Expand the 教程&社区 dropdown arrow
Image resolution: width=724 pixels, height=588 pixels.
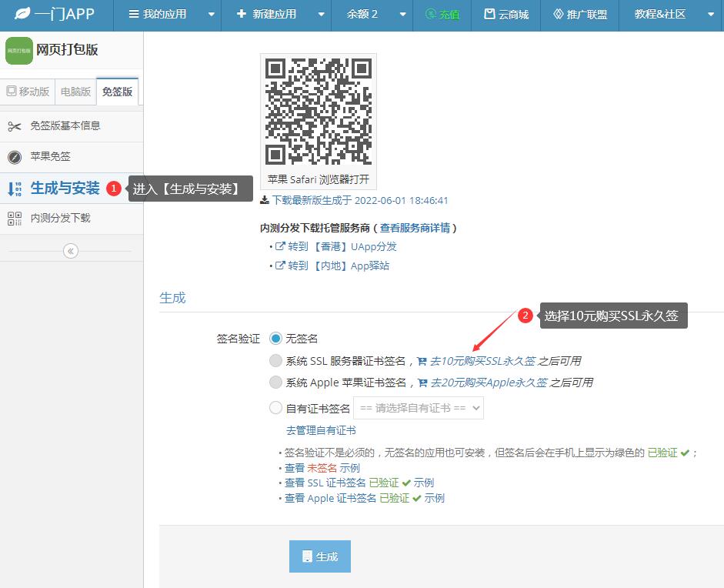(711, 15)
